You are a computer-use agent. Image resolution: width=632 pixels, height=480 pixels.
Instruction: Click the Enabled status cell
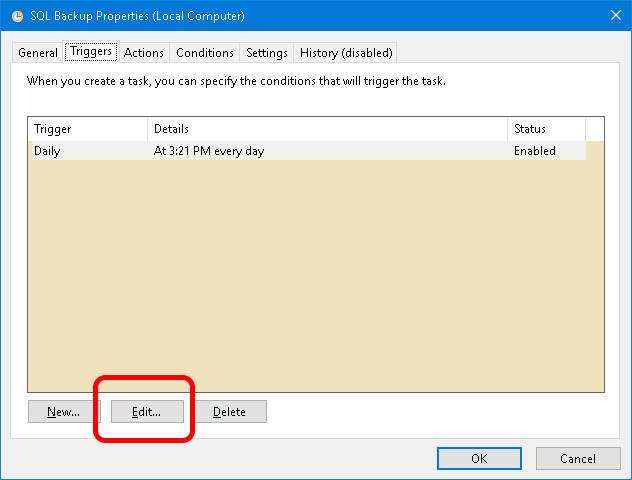click(x=534, y=151)
